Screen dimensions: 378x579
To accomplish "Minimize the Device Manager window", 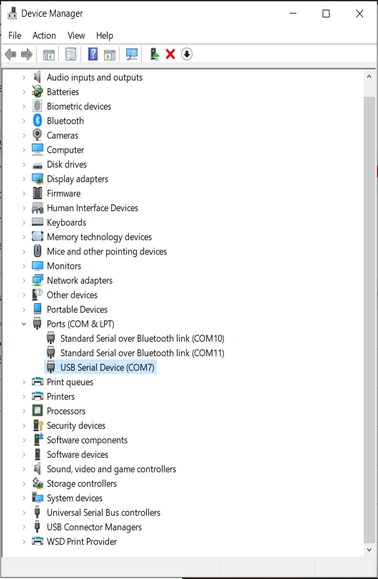I will (293, 14).
